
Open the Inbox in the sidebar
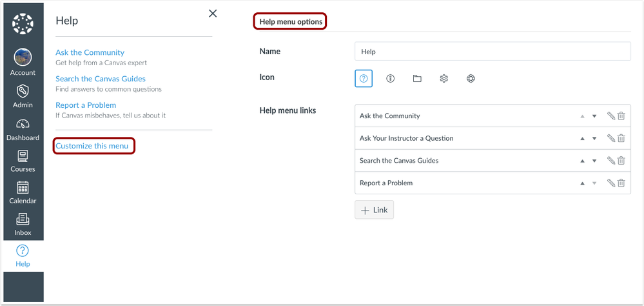[x=23, y=224]
